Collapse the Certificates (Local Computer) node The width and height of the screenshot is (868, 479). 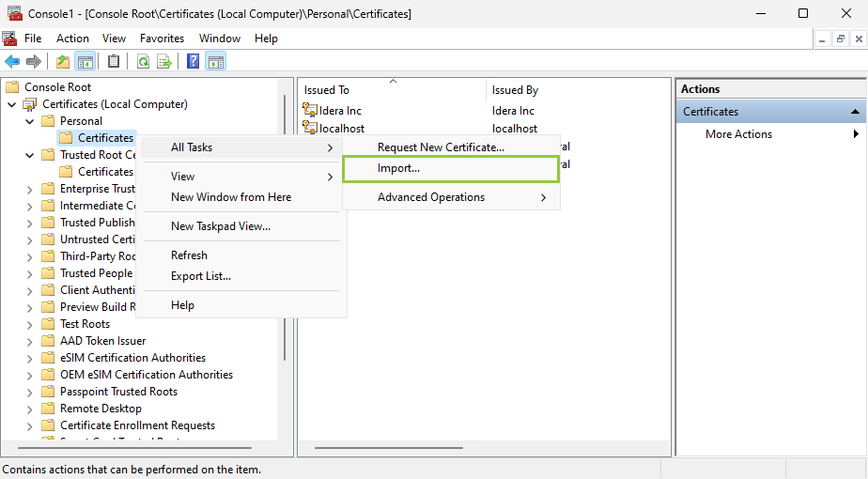click(11, 104)
